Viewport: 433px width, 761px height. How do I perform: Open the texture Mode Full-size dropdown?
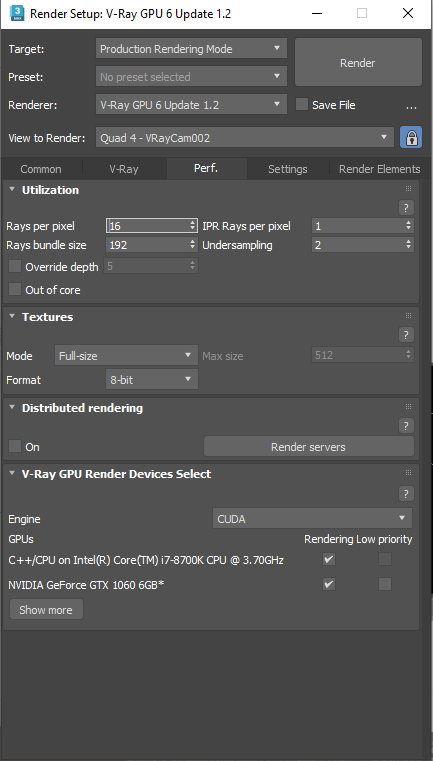pos(126,355)
